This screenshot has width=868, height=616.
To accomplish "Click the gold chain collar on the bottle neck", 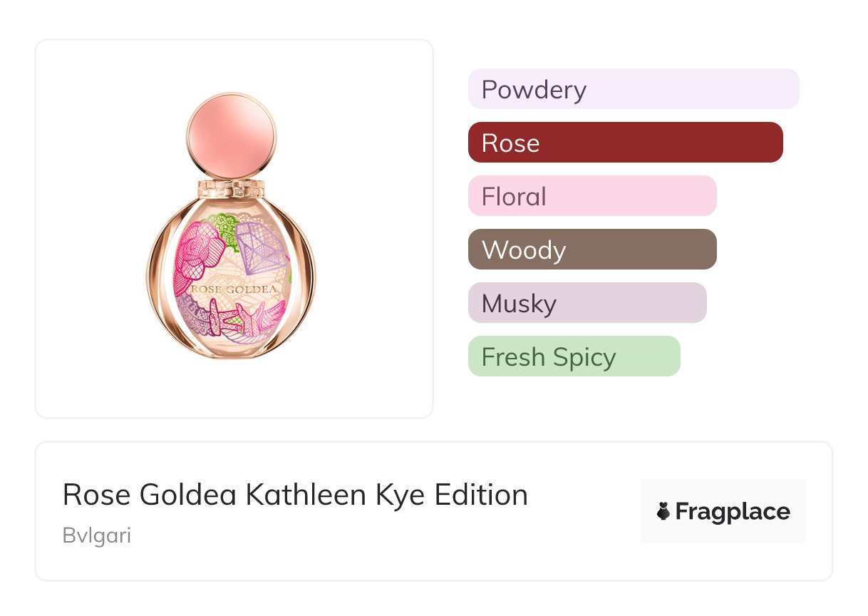I will [231, 189].
